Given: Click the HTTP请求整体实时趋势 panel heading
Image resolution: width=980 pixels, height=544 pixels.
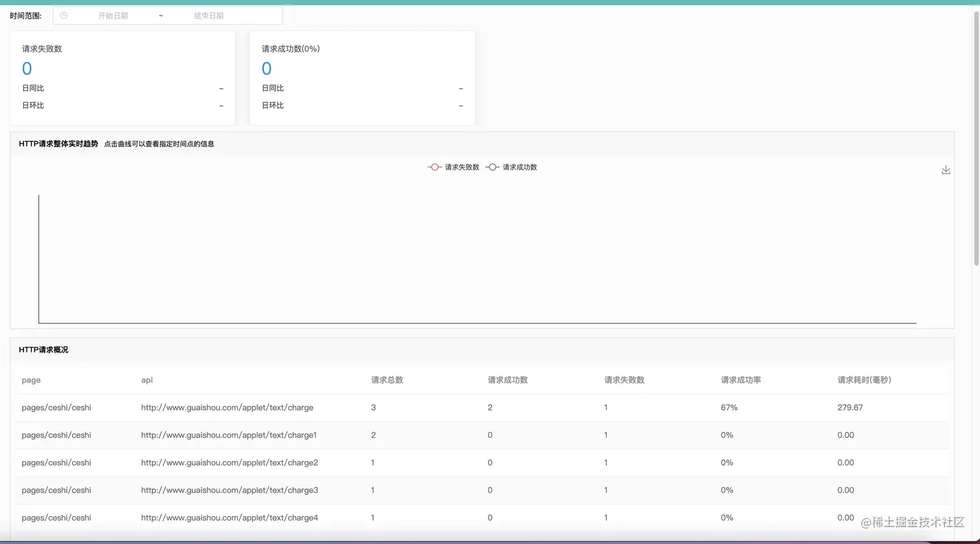Looking at the screenshot, I should point(58,144).
